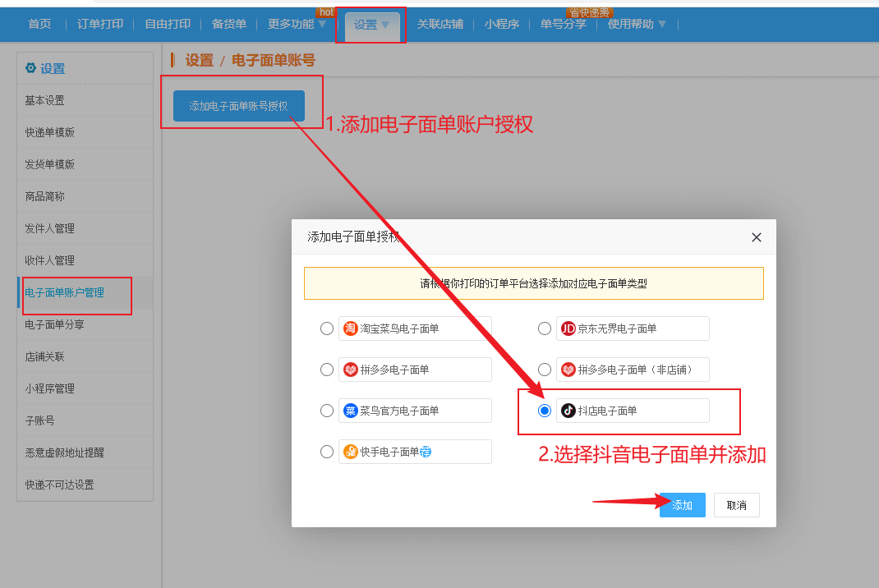879x588 pixels.
Task: Click the 快手电子面单 label text
Action: tap(389, 452)
